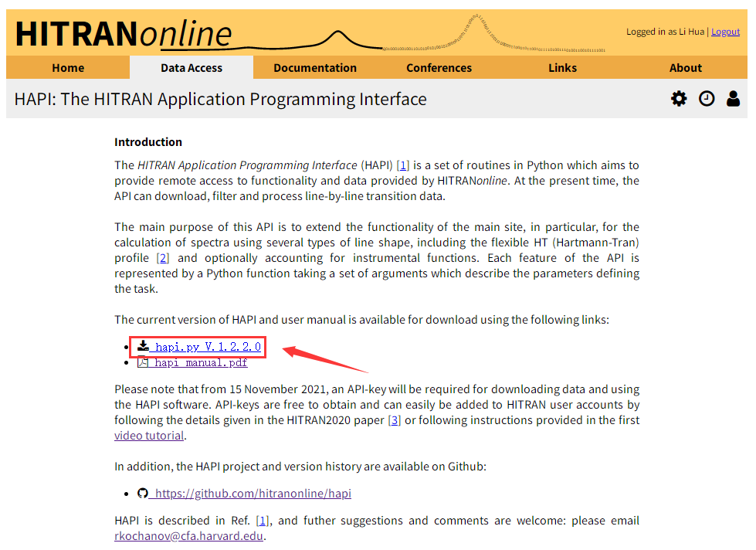Click the clock history icon
The image size is (756, 550).
point(707,98)
